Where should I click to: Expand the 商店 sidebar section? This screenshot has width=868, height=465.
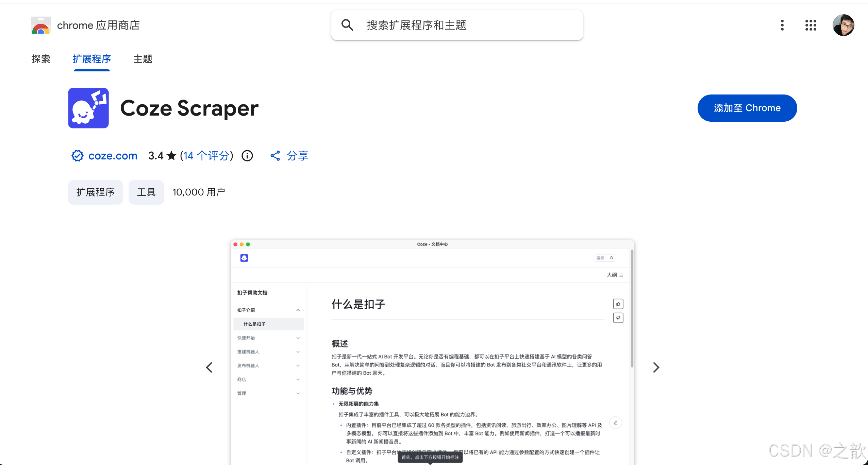click(298, 379)
